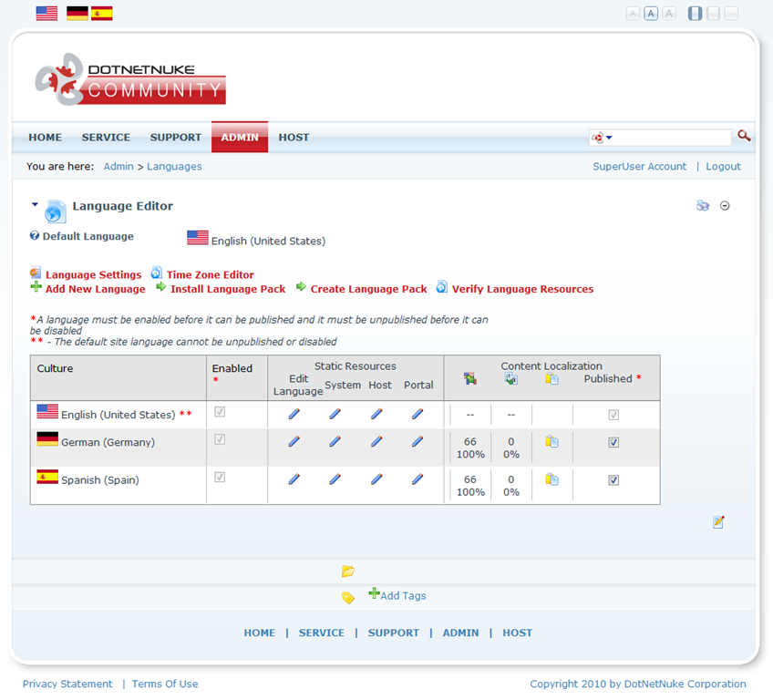
Task: Edit Portal resources for German (Germany)
Action: pos(417,441)
